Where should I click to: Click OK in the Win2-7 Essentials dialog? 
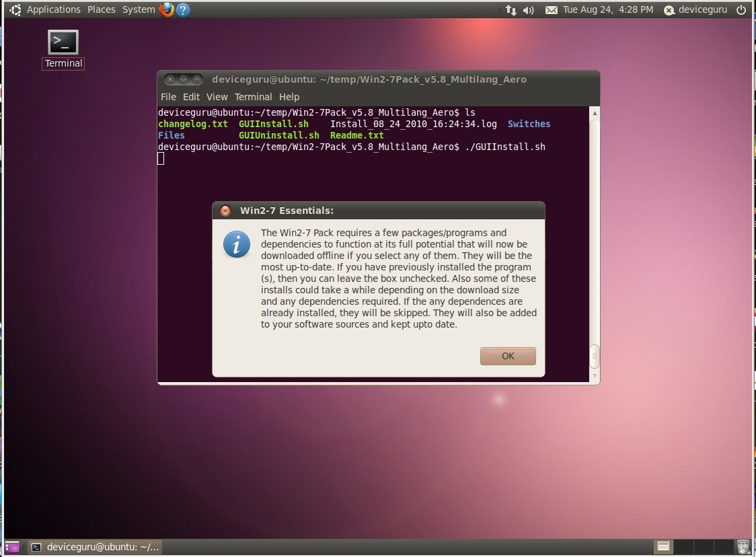[x=508, y=356]
